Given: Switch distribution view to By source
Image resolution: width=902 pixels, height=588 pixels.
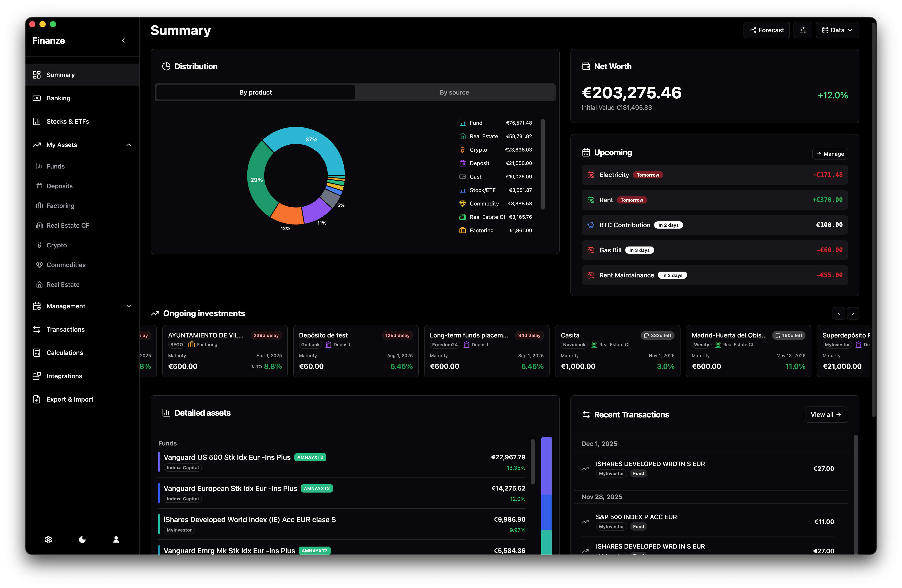Looking at the screenshot, I should click(x=454, y=92).
